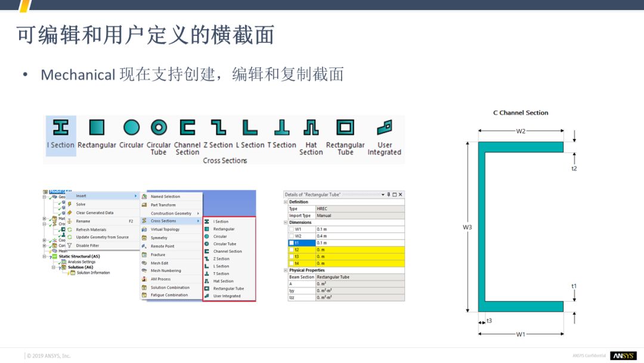Image resolution: width=644 pixels, height=363 pixels.
Task: Open the Details panel dropdown arrow
Action: point(383,195)
